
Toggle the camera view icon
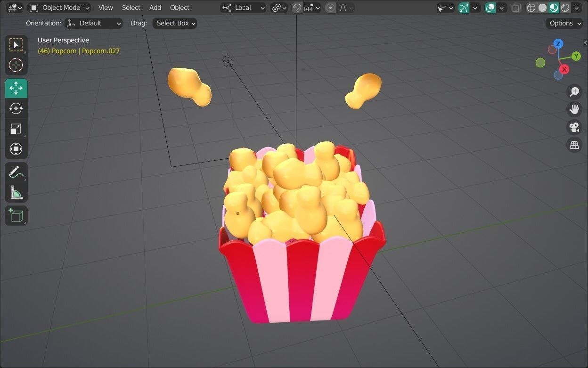[x=574, y=127]
